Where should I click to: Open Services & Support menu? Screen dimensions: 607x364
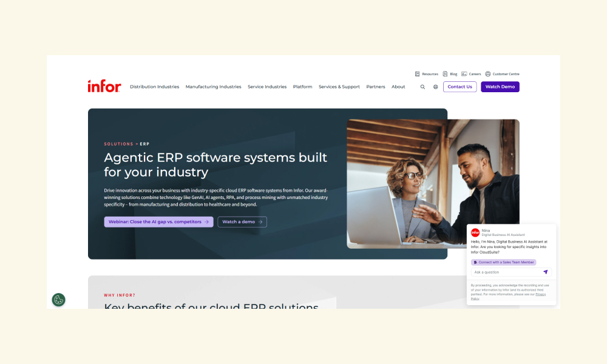coord(339,87)
